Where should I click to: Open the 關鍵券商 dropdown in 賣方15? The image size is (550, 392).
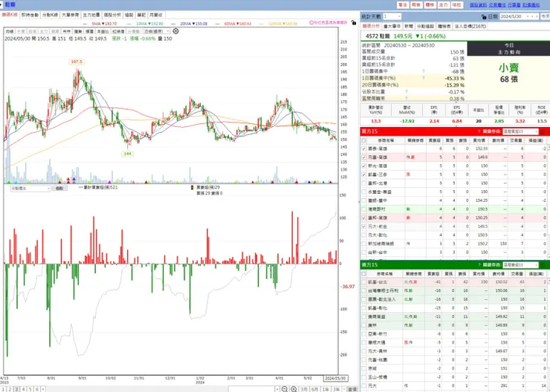(520, 265)
